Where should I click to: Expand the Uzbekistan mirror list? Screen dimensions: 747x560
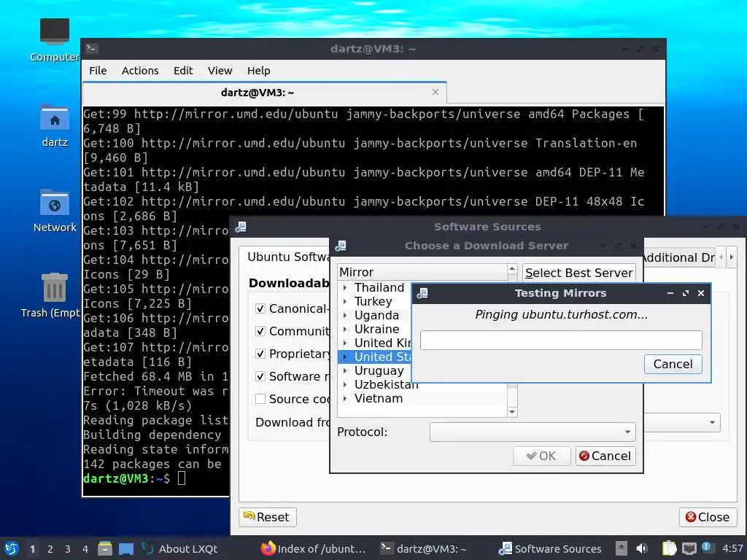click(345, 384)
